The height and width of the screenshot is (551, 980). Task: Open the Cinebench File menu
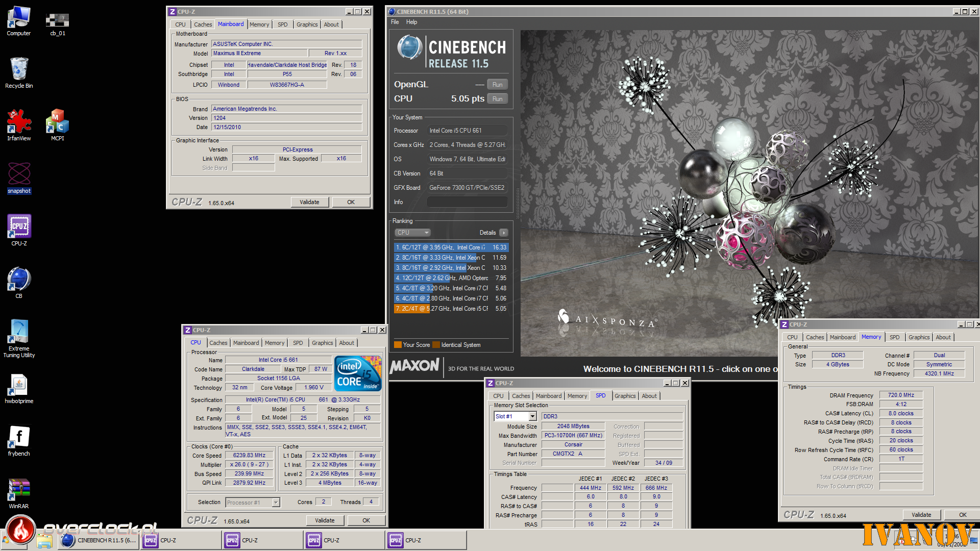coord(395,22)
